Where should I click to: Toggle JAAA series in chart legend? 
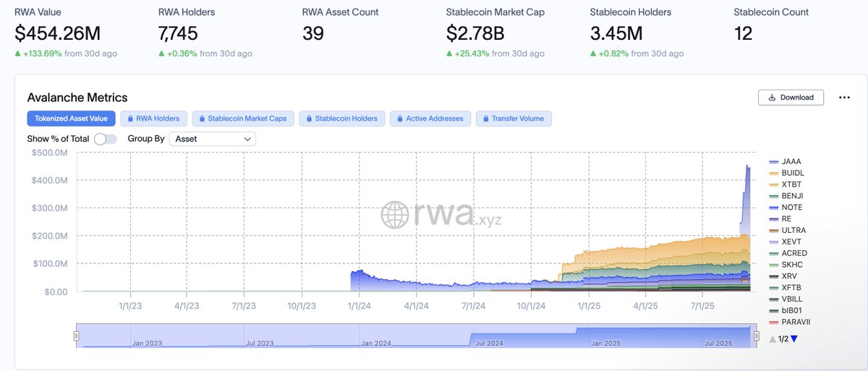pos(786,162)
